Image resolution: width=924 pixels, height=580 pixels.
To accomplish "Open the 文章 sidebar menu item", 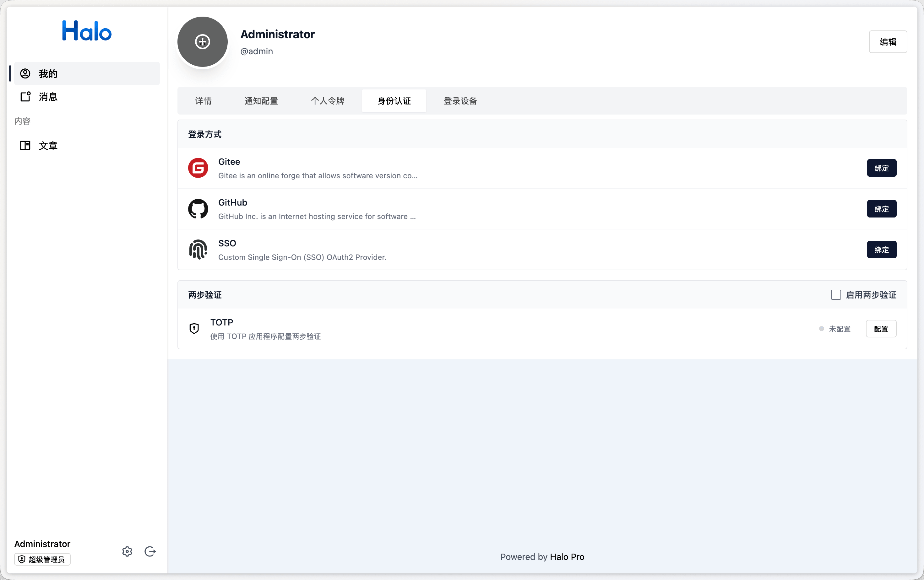I will (87, 146).
